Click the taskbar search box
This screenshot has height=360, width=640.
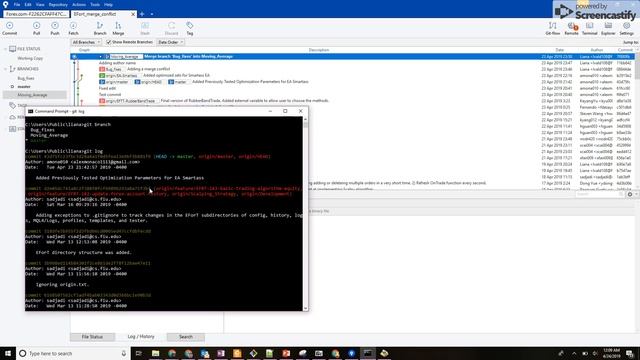pyautogui.click(x=73, y=353)
